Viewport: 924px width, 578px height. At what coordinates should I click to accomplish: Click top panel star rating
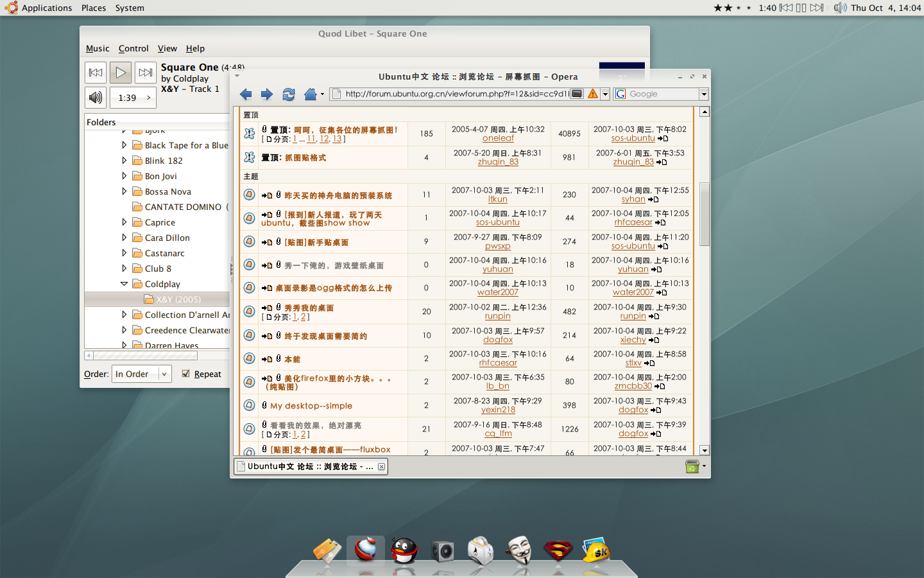[x=732, y=8]
